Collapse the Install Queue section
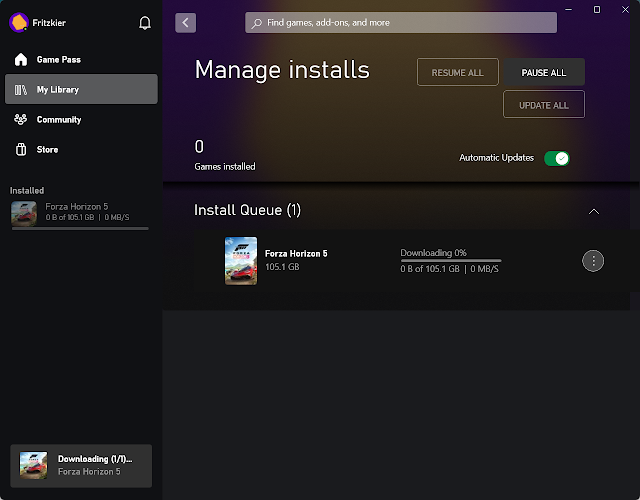Viewport: 640px width, 500px height. point(594,211)
